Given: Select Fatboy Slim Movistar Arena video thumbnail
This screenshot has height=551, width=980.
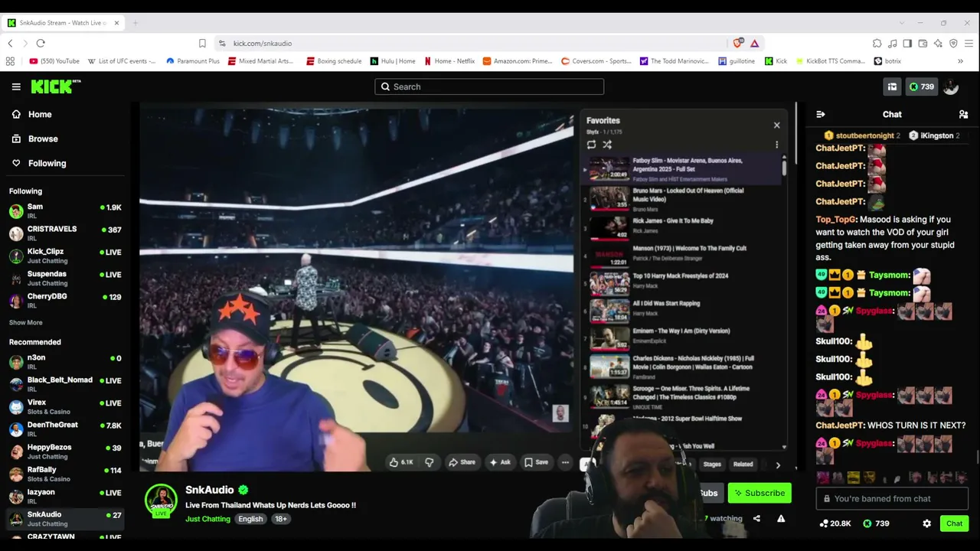Looking at the screenshot, I should (609, 169).
